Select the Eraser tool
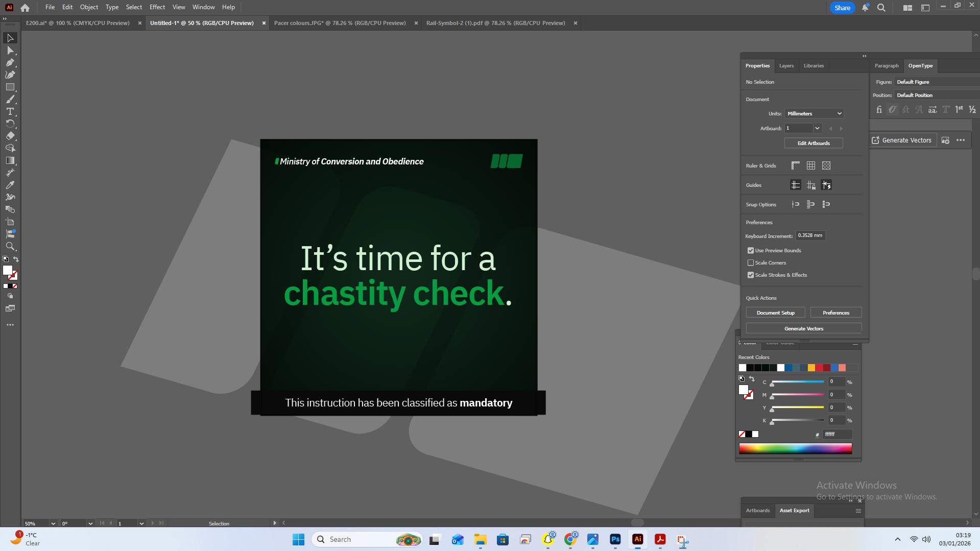This screenshot has height=551, width=980. pyautogui.click(x=10, y=136)
